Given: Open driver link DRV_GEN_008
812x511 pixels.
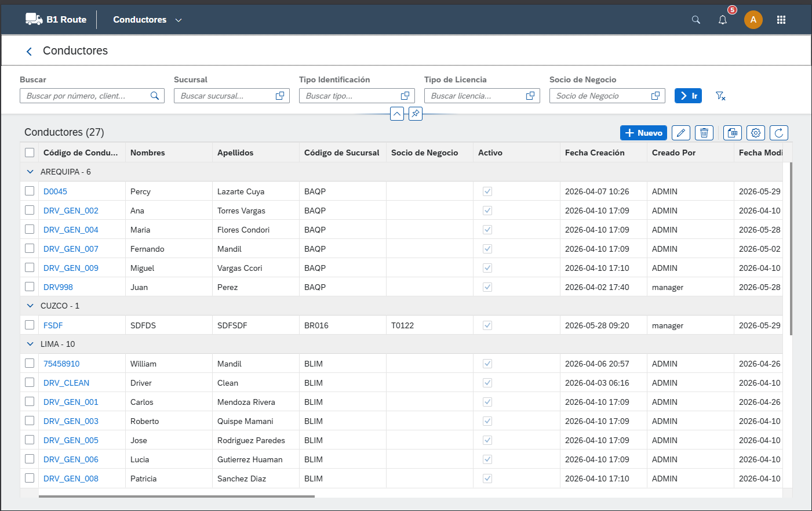Looking at the screenshot, I should point(71,479).
